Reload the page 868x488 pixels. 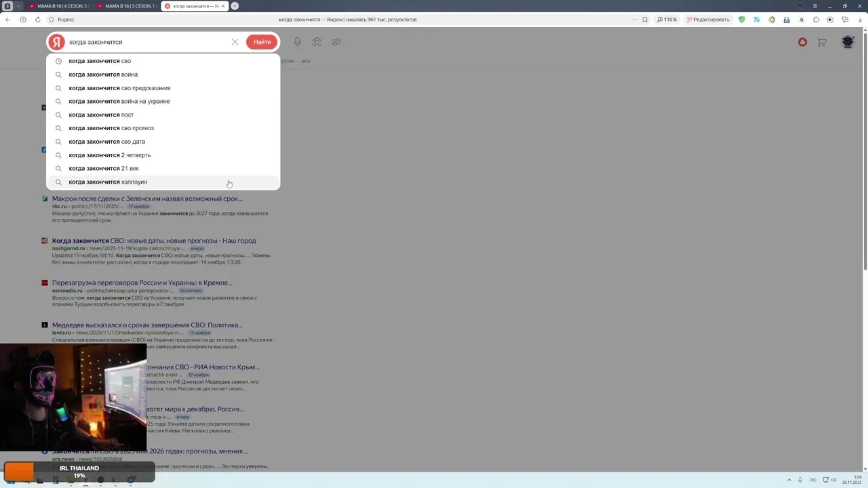pyautogui.click(x=37, y=20)
